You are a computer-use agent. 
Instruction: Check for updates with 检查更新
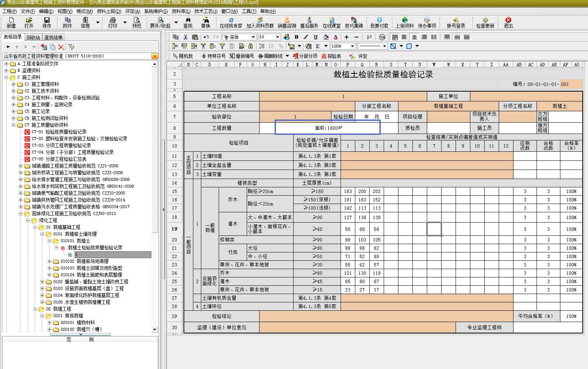pos(485,22)
